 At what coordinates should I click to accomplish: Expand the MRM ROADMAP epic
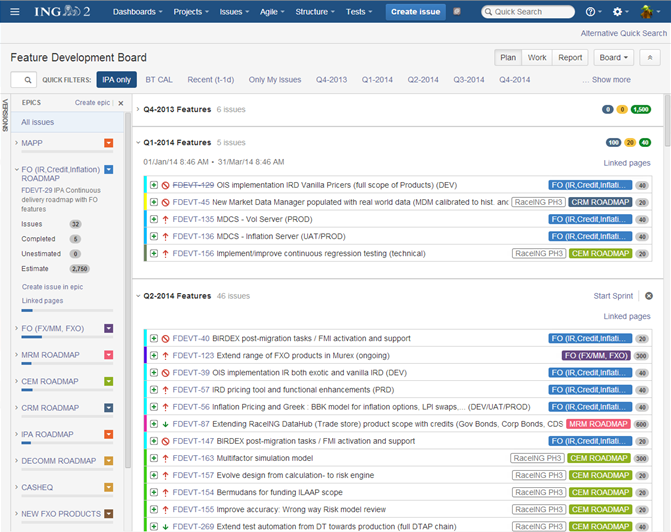pyautogui.click(x=17, y=355)
